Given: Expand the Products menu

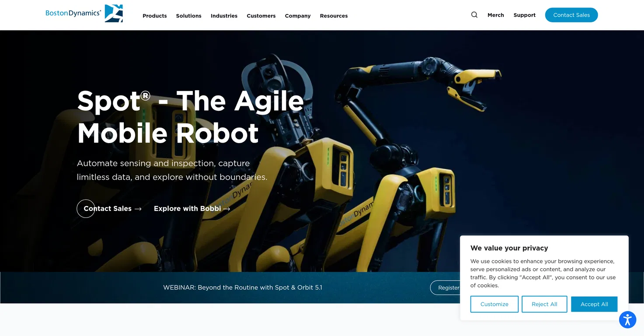Looking at the screenshot, I should pyautogui.click(x=154, y=16).
